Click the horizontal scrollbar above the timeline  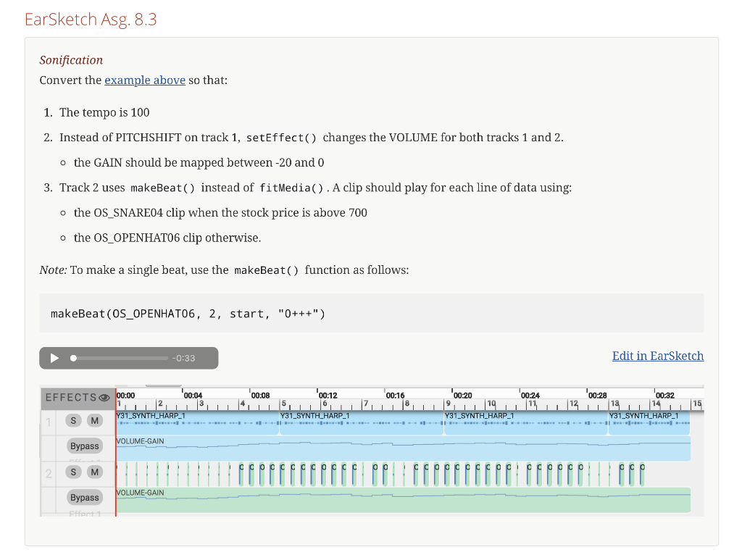coord(163,386)
